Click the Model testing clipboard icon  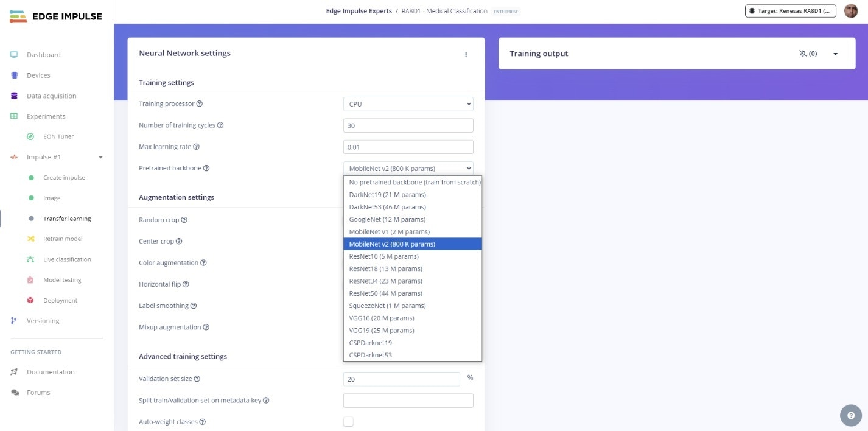pyautogui.click(x=30, y=280)
